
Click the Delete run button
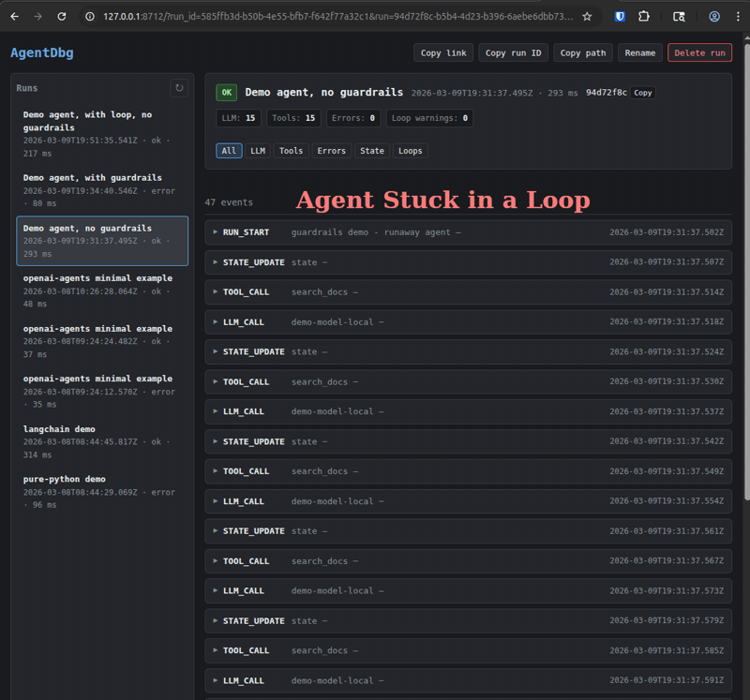pos(699,52)
